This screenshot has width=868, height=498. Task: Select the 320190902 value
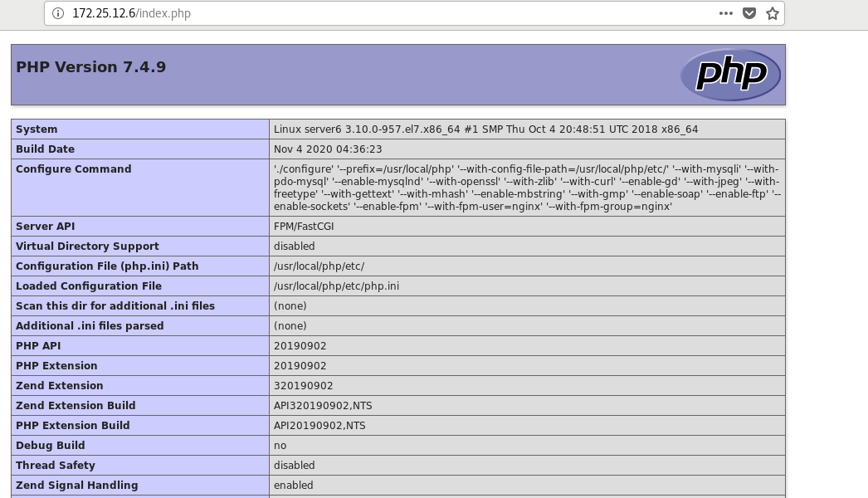point(304,386)
